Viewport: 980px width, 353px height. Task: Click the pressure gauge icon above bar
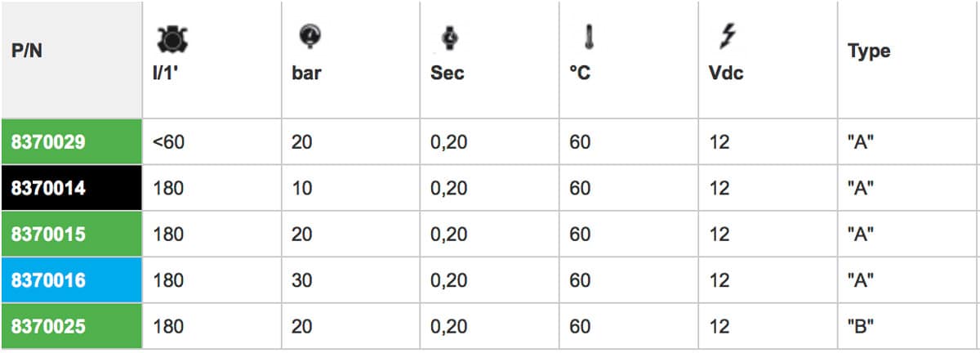pyautogui.click(x=310, y=35)
